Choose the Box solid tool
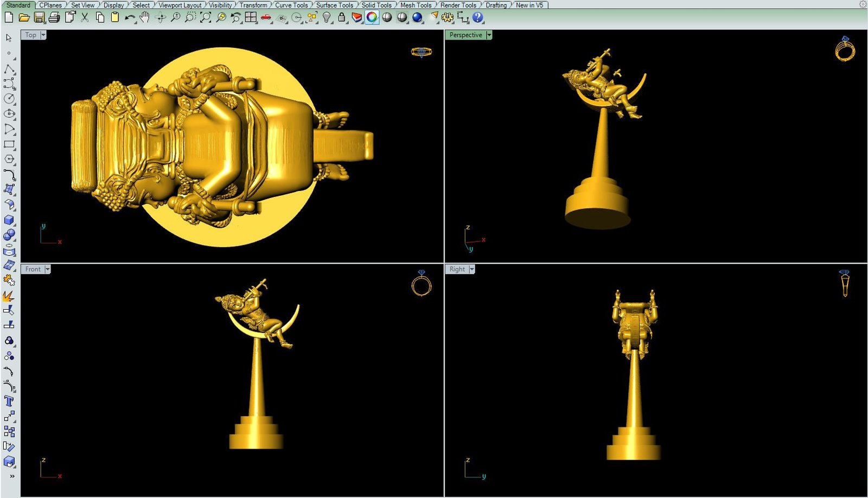Viewport: 868px width, 498px height. point(9,220)
